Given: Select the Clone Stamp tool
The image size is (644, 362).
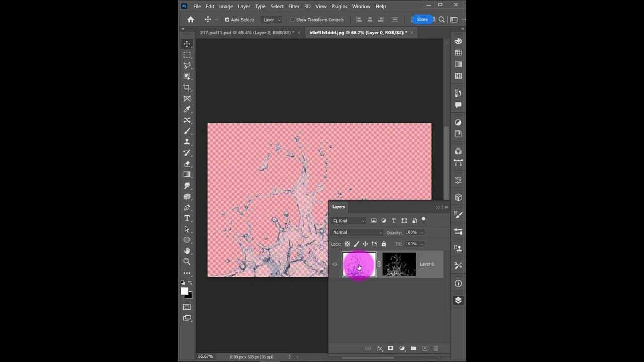Looking at the screenshot, I should 187,142.
